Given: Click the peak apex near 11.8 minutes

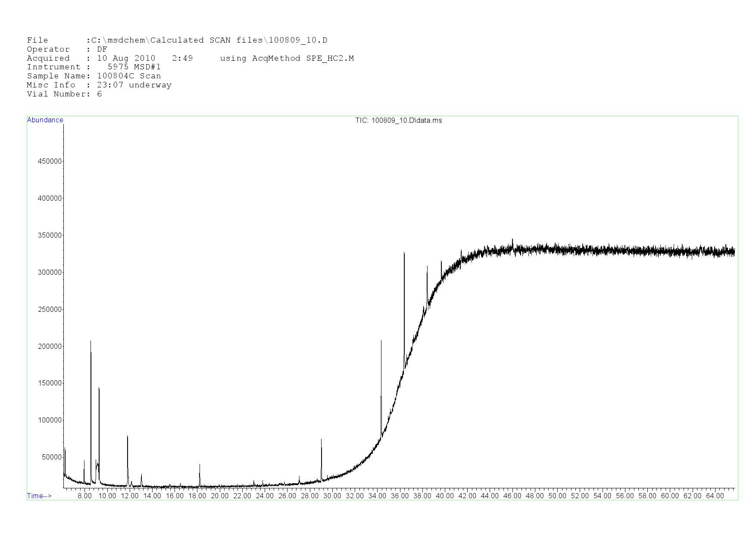Looking at the screenshot, I should [127, 437].
